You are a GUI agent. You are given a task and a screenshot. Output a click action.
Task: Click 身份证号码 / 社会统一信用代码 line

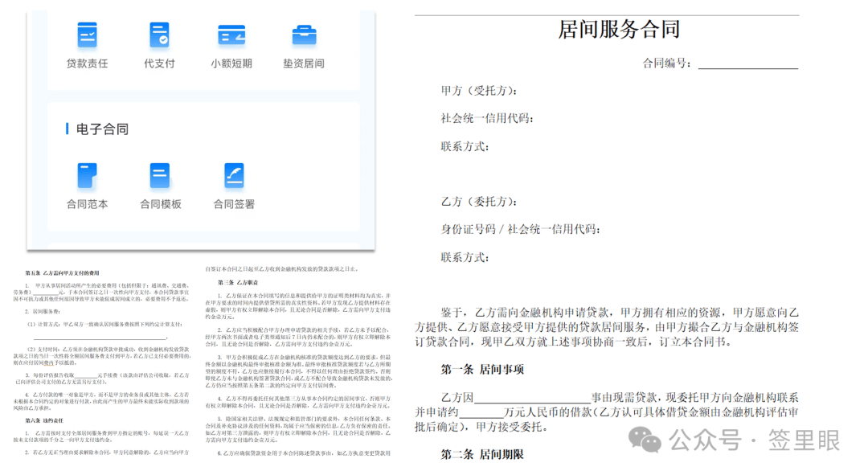coord(520,228)
